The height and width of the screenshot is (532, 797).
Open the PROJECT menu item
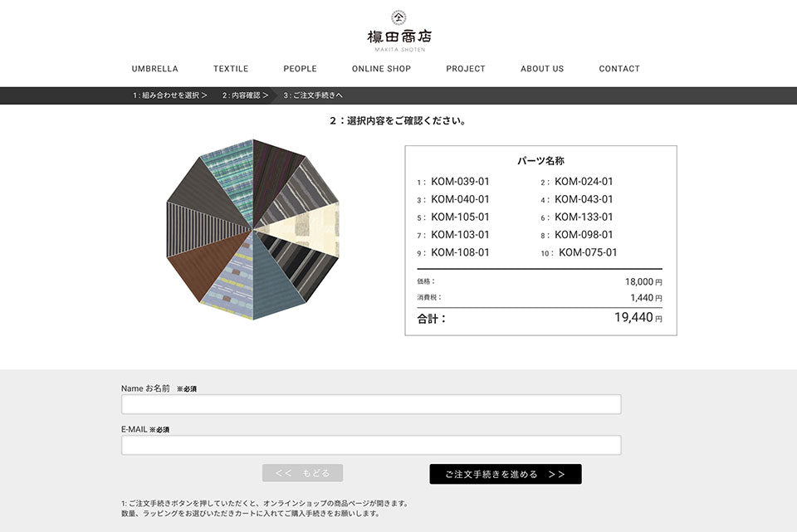click(465, 69)
